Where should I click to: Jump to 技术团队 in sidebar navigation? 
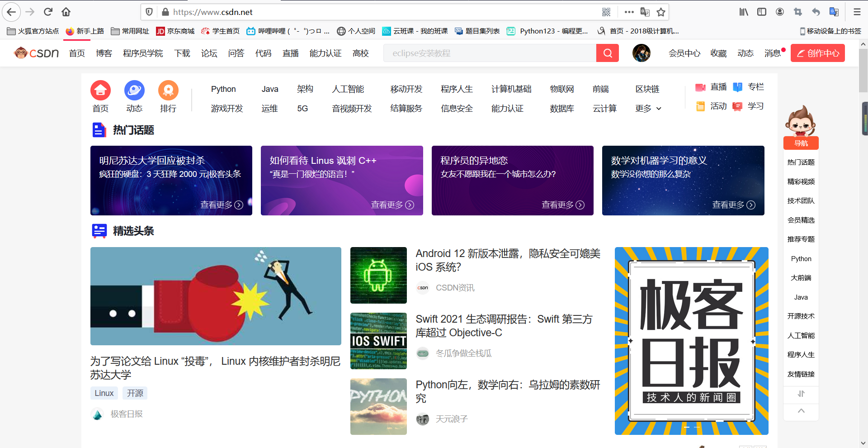coord(801,201)
